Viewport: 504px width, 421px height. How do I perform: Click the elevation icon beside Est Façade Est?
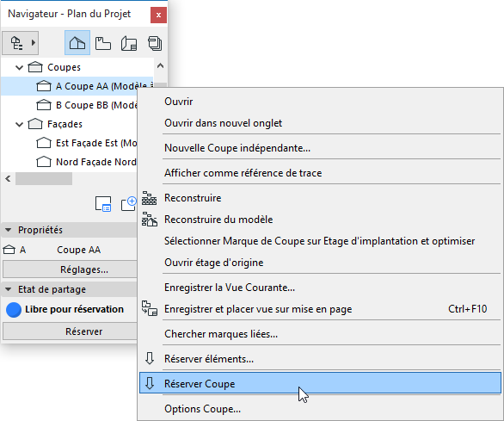pos(43,143)
